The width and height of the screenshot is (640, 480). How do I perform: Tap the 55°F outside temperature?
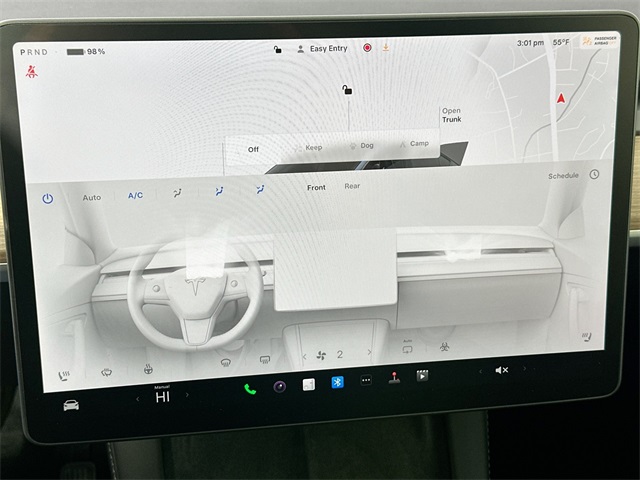click(561, 42)
